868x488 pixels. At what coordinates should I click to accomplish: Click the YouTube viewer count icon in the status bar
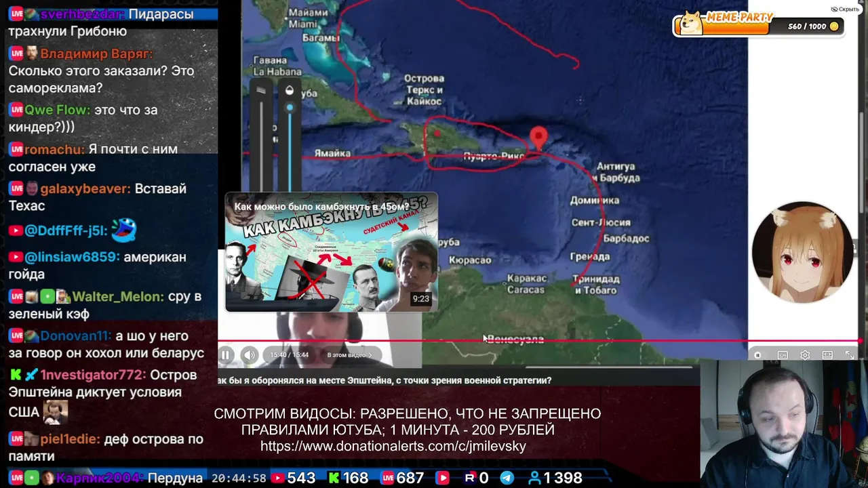pos(277,478)
